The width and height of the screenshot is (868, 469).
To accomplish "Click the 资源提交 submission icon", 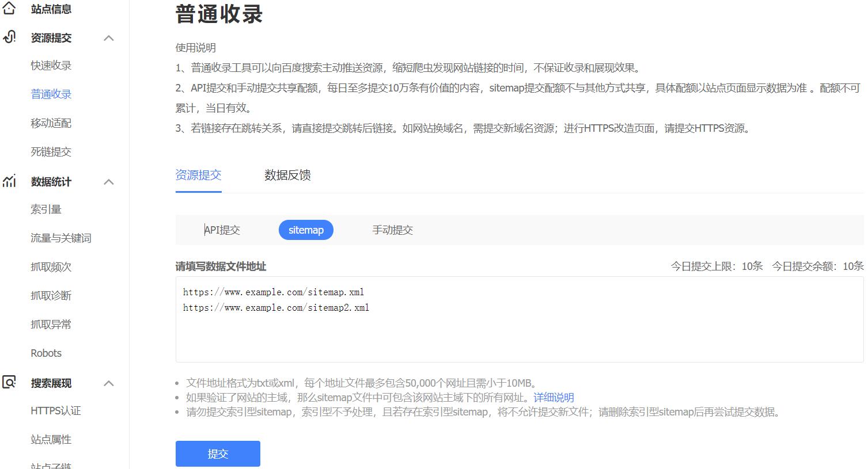I will coord(9,37).
